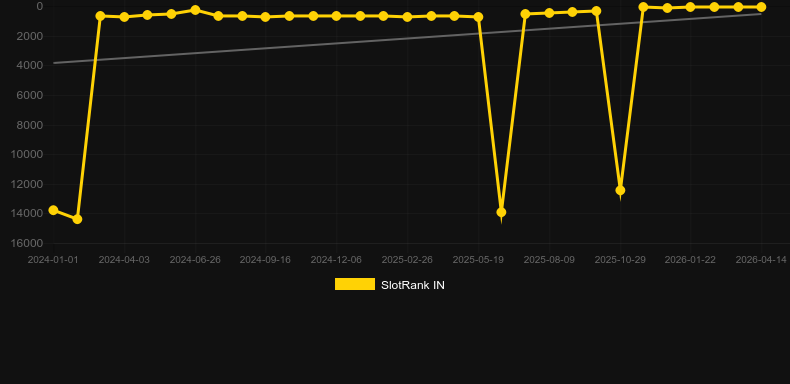Click the 2025-02-26 x-axis date label
Screen dimensions: 790x384
407,260
